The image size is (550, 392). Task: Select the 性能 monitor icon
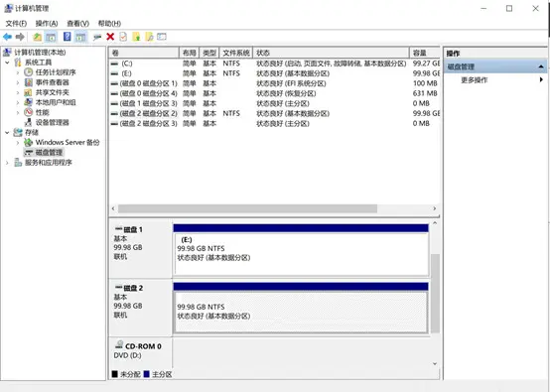[29, 112]
